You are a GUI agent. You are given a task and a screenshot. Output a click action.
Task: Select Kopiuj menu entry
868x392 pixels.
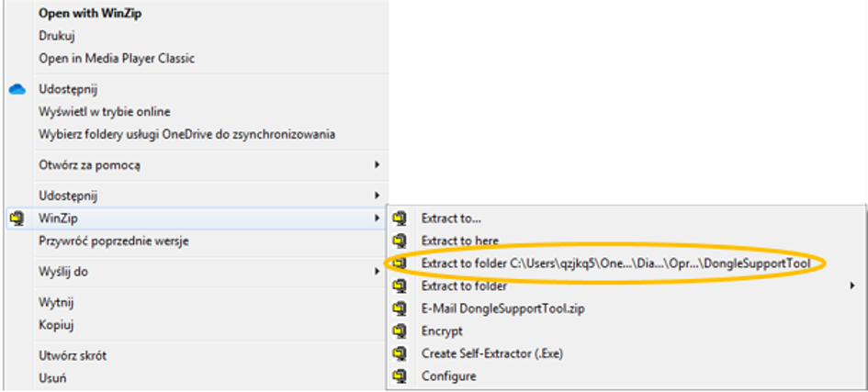[x=56, y=325]
